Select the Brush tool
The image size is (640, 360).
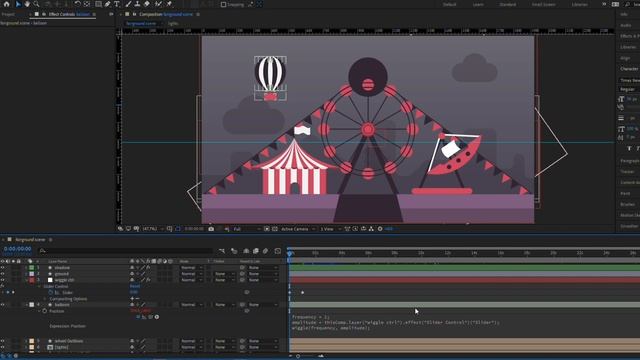128,4
